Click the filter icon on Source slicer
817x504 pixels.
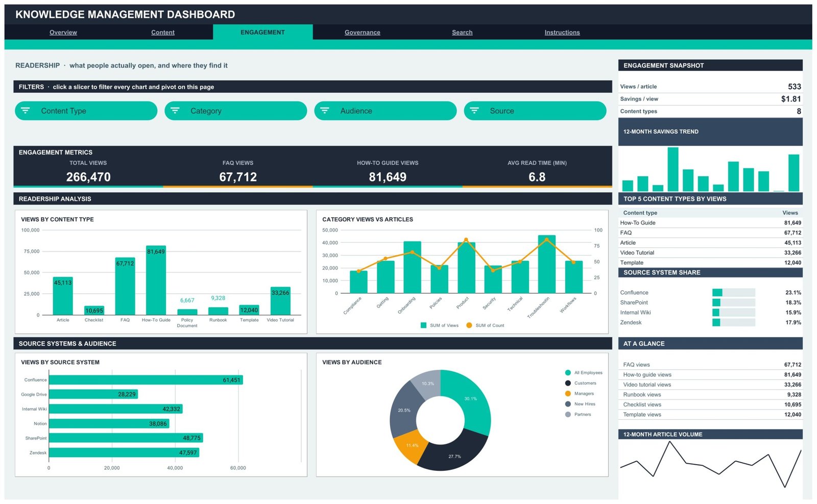point(474,111)
